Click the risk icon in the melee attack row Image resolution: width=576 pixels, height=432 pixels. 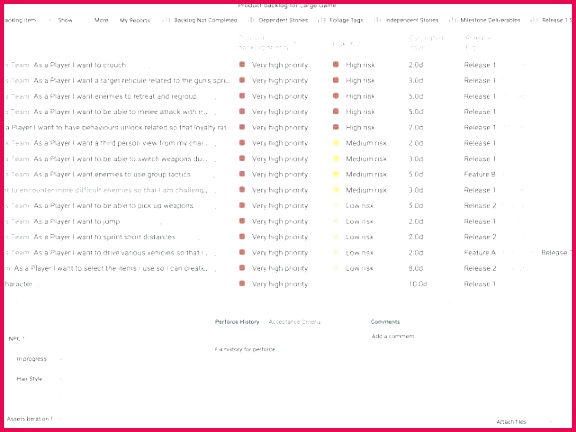coord(336,111)
